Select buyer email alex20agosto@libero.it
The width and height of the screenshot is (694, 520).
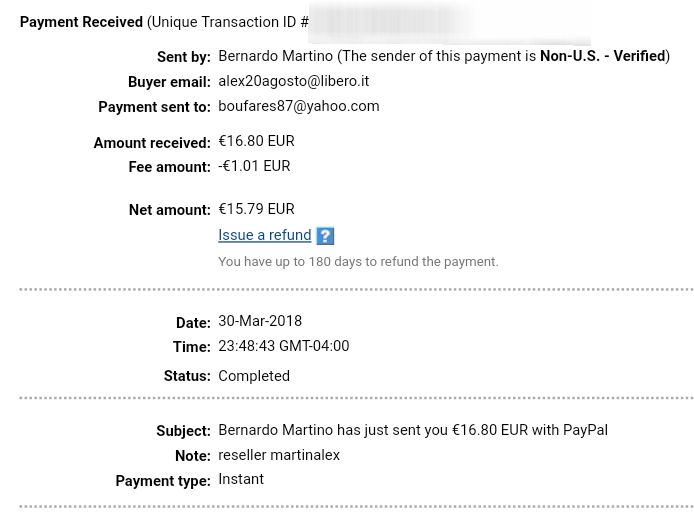293,81
